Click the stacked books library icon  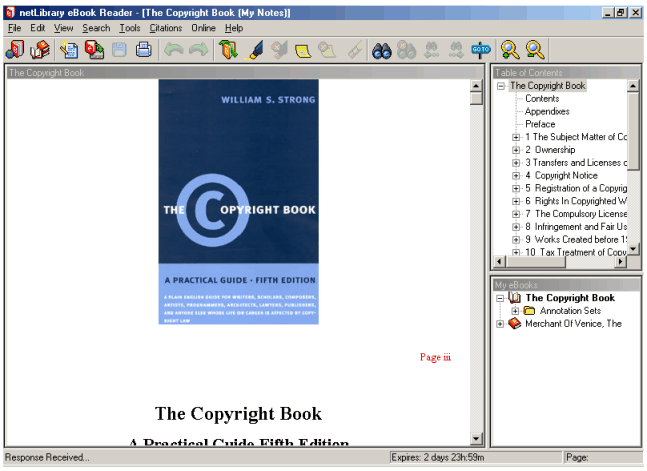tap(40, 50)
